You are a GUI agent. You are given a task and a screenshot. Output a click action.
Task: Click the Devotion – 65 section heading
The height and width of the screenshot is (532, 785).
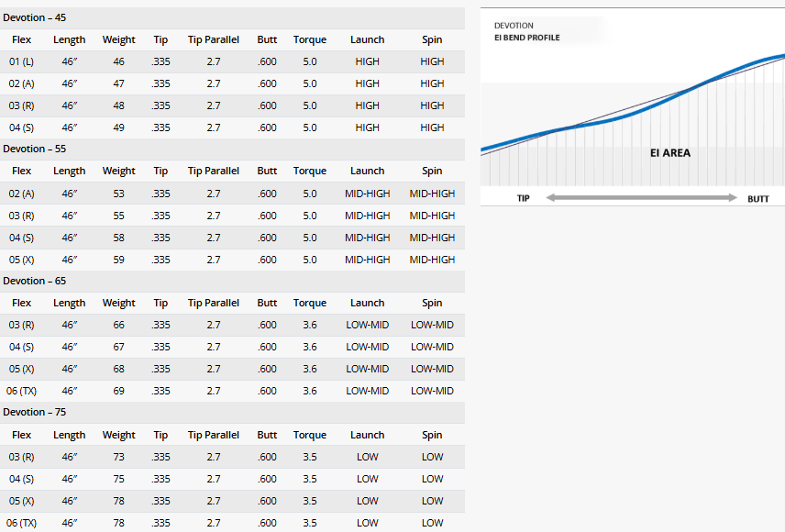[x=35, y=281]
